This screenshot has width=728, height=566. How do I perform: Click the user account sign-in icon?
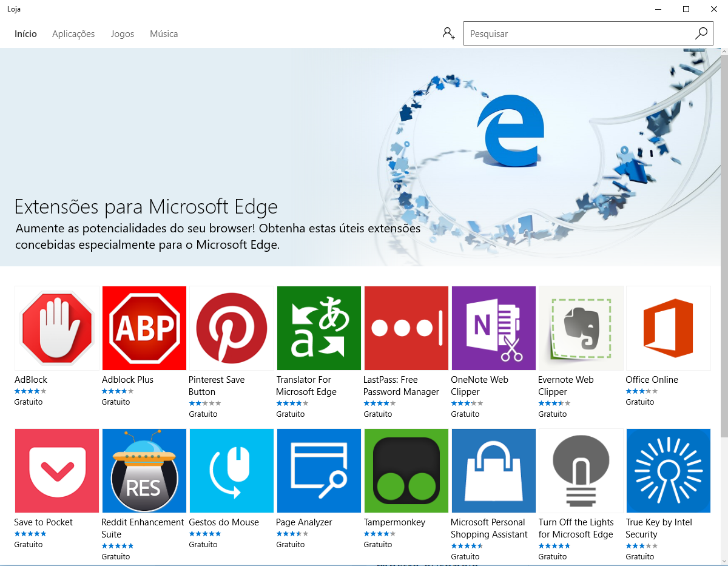click(x=449, y=33)
